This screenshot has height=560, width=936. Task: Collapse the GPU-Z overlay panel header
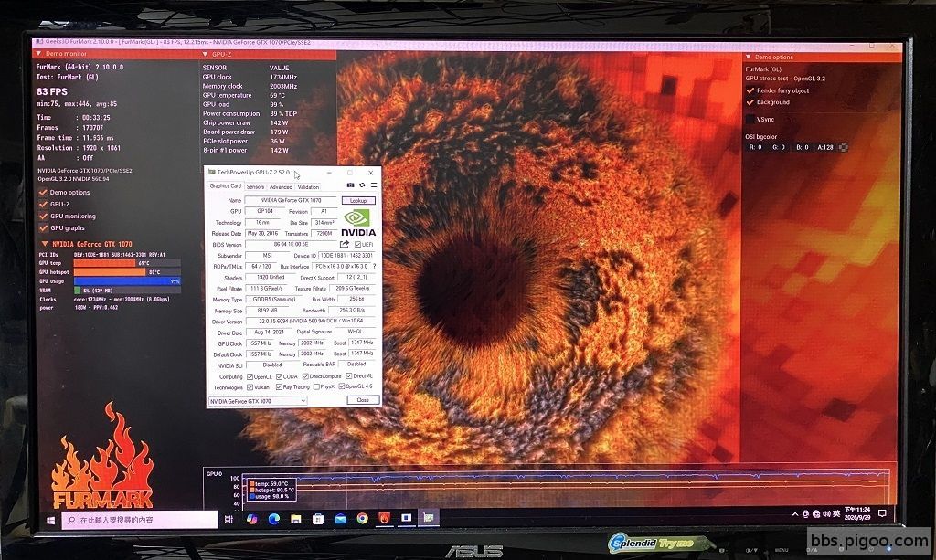coord(206,54)
